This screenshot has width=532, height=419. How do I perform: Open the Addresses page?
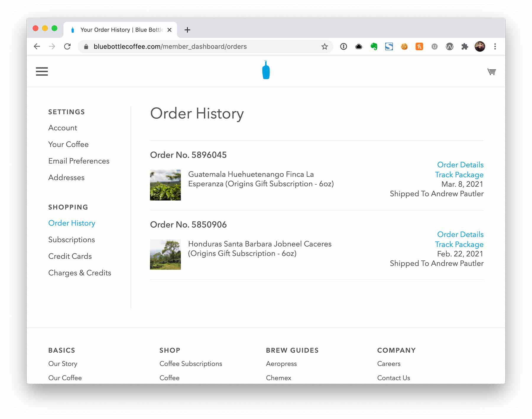pos(66,178)
